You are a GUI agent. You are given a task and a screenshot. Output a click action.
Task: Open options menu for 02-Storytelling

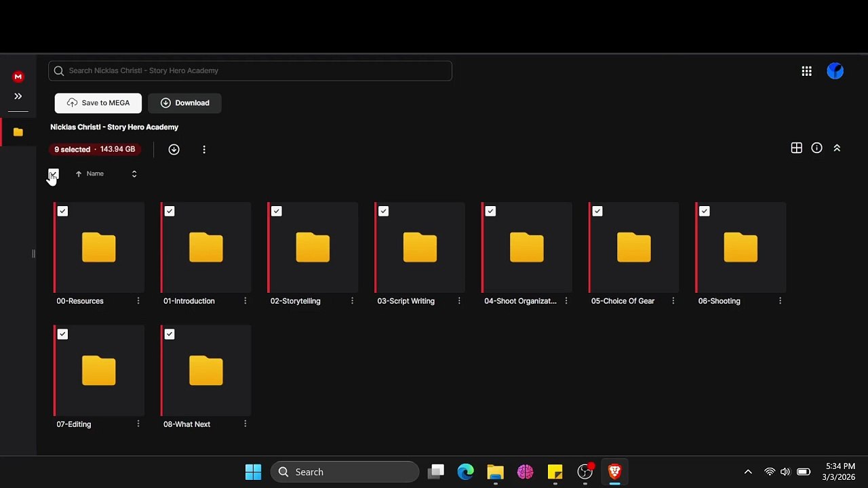pos(352,301)
